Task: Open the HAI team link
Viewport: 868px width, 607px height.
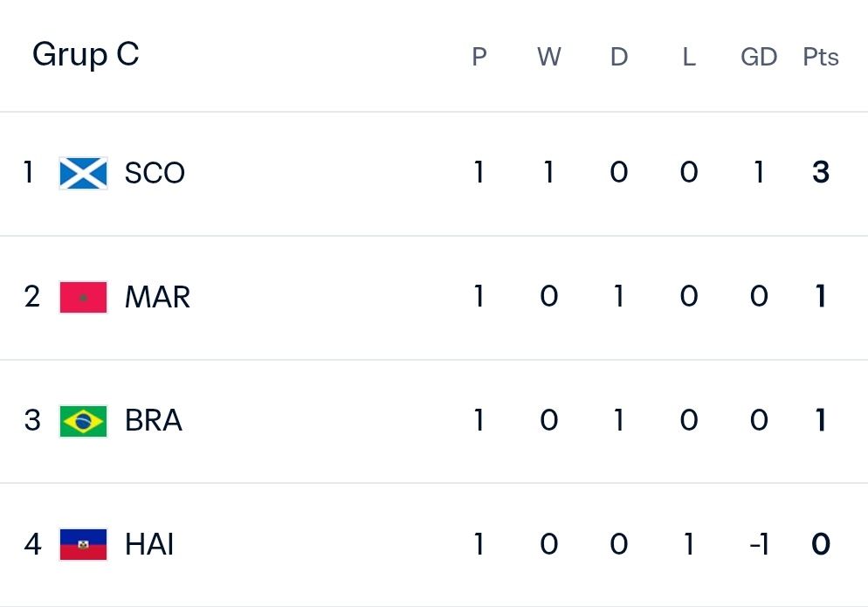Action: 149,544
